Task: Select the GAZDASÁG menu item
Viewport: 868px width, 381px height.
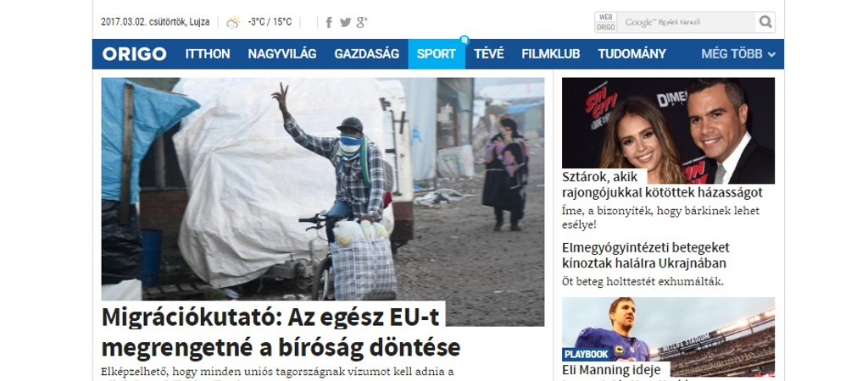Action: point(366,53)
